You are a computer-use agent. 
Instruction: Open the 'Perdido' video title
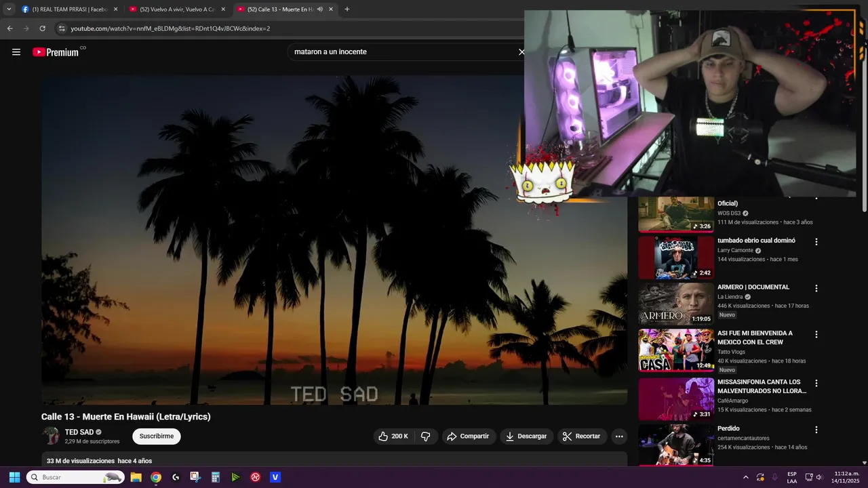(728, 428)
